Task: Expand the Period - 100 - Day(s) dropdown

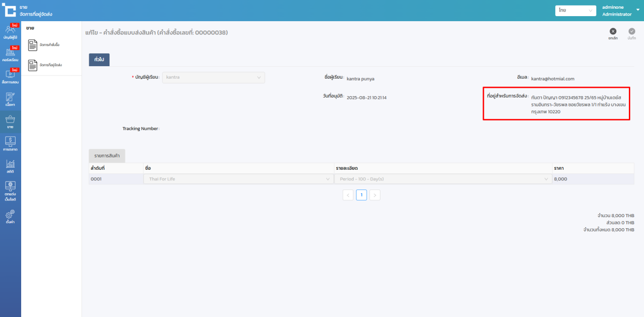Action: tap(443, 179)
